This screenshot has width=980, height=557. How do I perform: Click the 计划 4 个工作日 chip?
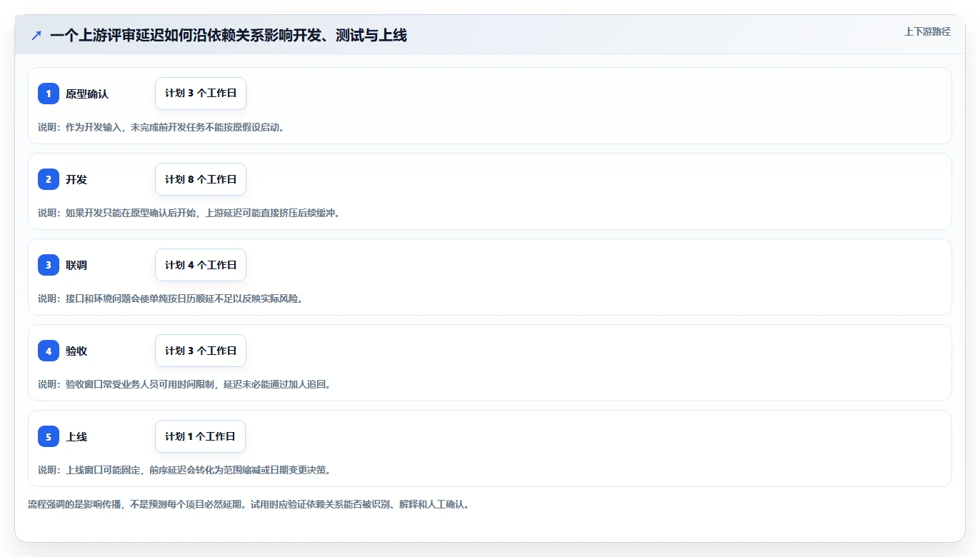(201, 265)
